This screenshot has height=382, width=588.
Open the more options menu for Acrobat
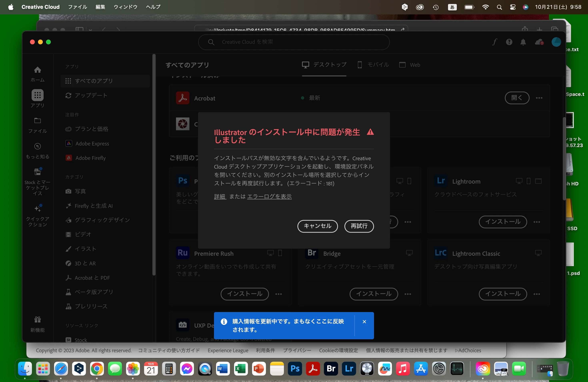tap(539, 98)
